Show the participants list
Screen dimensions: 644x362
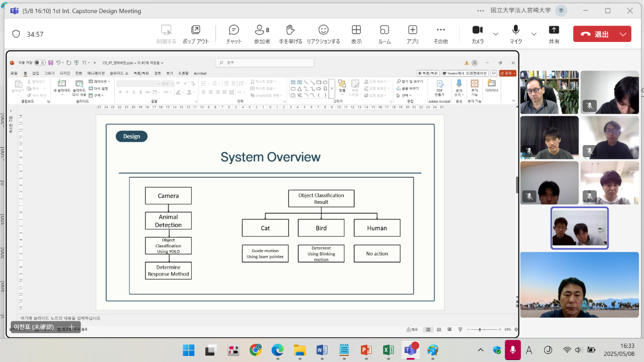coord(262,34)
